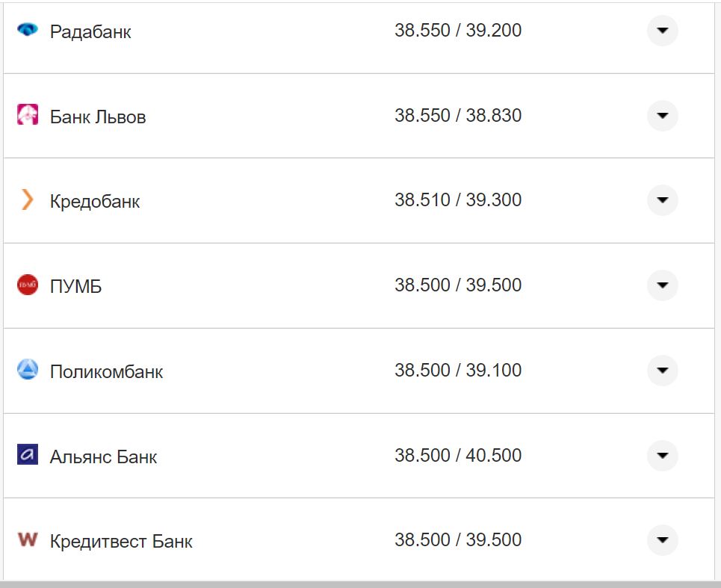Click the Банк Львов pink logo
The width and height of the screenshot is (721, 588).
(x=27, y=115)
